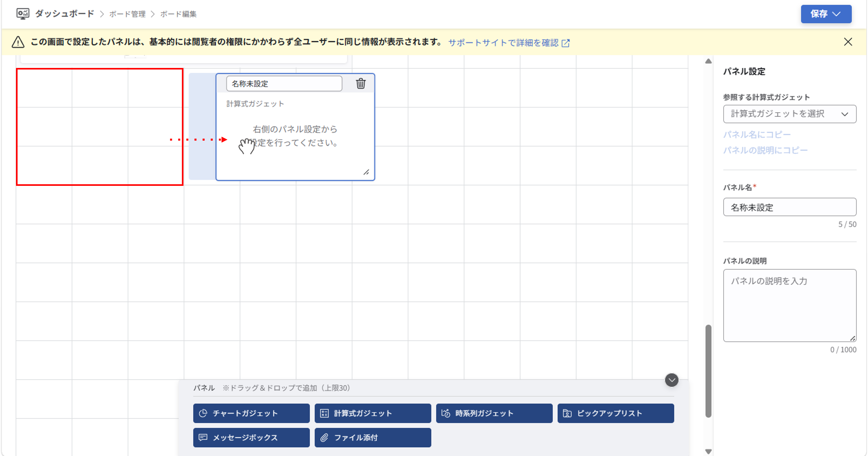Image resolution: width=868 pixels, height=456 pixels.
Task: Select チャートガジェット button
Action: (251, 413)
